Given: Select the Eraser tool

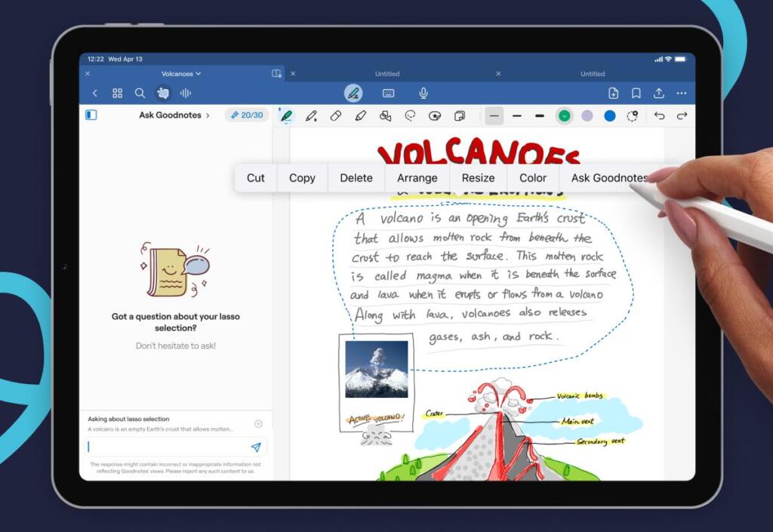Looking at the screenshot, I should pos(336,115).
